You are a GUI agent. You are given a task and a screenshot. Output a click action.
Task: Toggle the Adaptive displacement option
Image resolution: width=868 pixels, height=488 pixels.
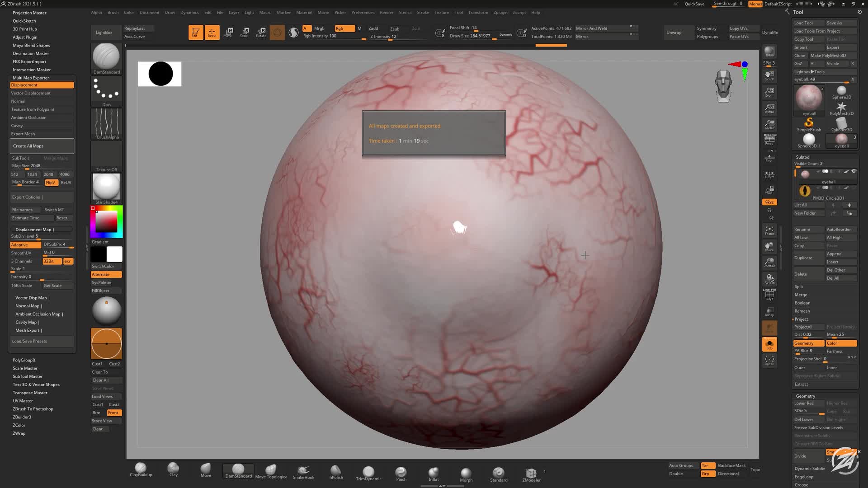[x=25, y=245]
